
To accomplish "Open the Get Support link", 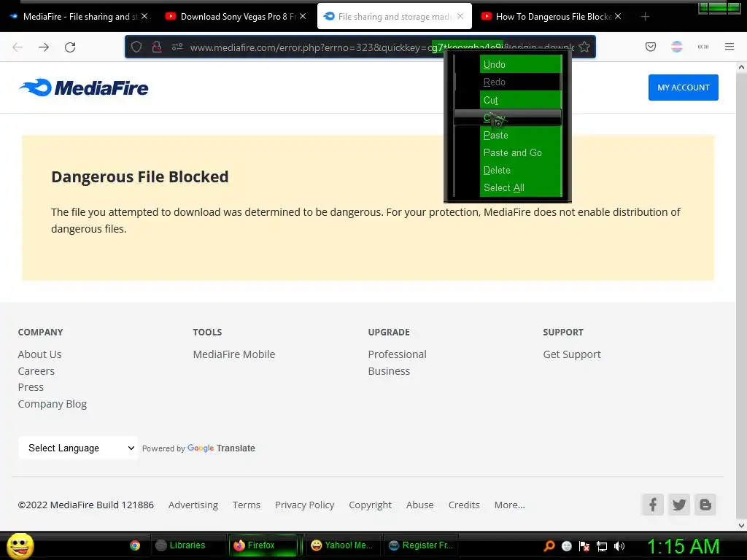I will [x=572, y=354].
